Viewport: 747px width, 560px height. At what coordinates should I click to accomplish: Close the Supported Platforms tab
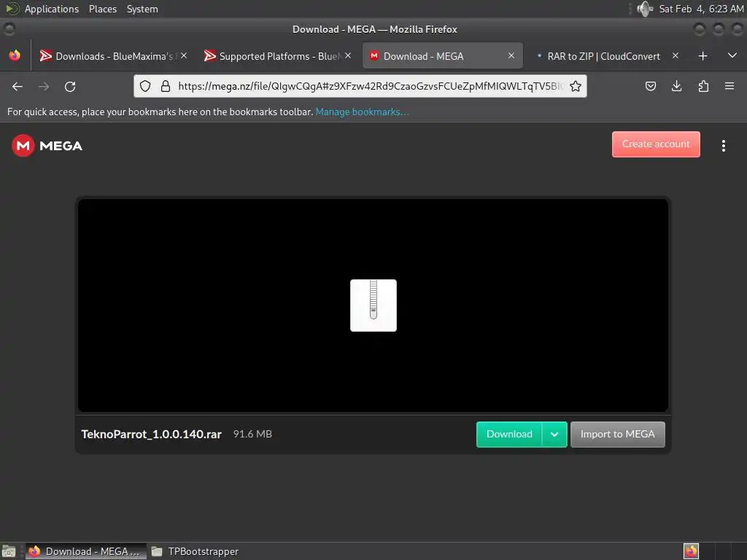pos(348,55)
